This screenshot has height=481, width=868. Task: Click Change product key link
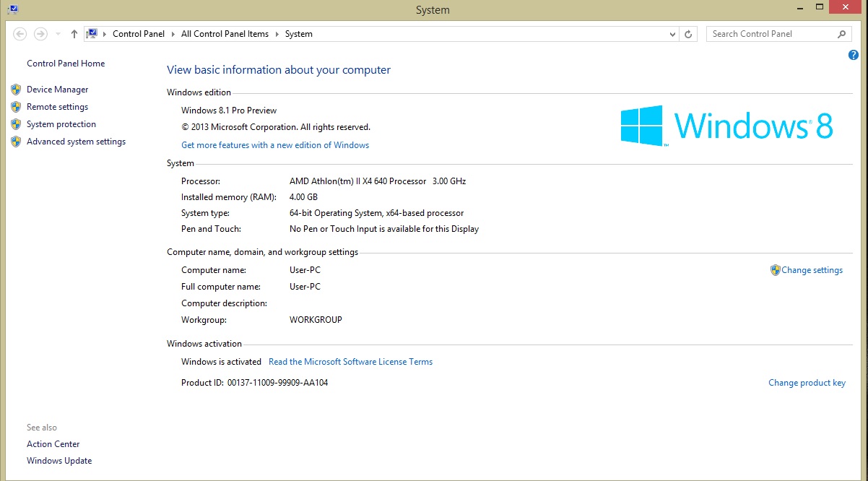[x=807, y=383]
